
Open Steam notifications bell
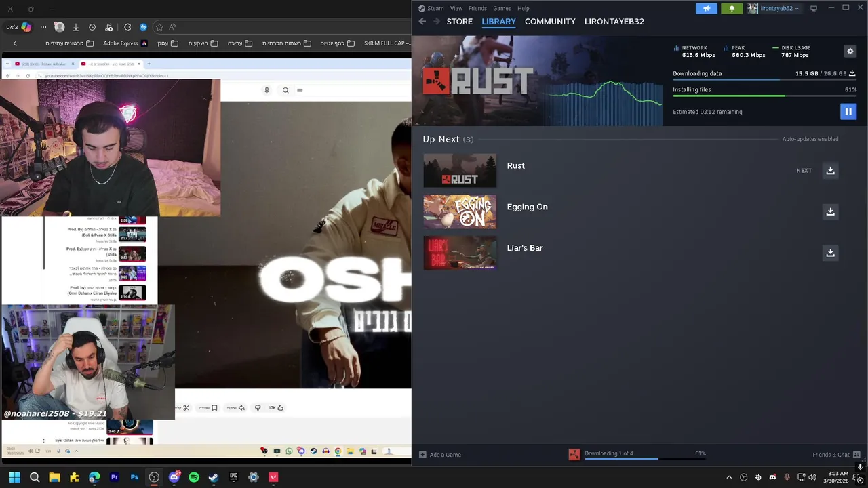pyautogui.click(x=732, y=9)
